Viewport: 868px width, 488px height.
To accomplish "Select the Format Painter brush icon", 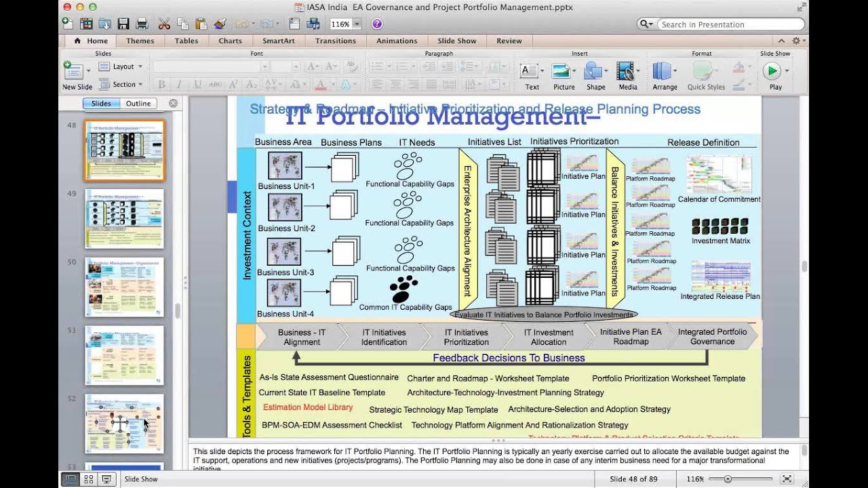I will click(220, 24).
